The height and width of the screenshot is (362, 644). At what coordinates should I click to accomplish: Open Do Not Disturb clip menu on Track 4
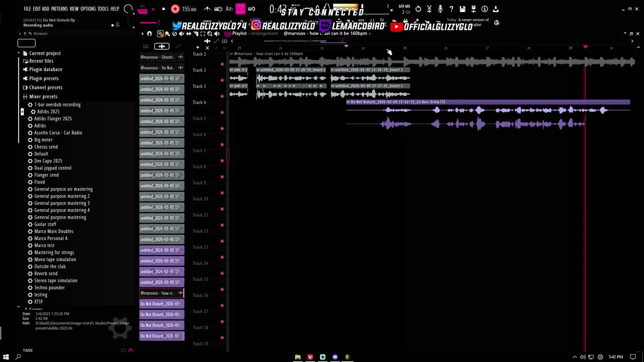(348, 102)
